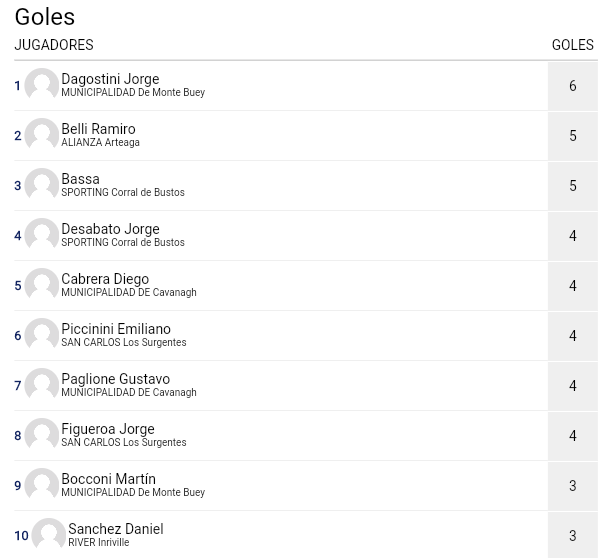Click the JUGADORES column header
Viewport: 601px width, 558px height.
click(x=54, y=45)
